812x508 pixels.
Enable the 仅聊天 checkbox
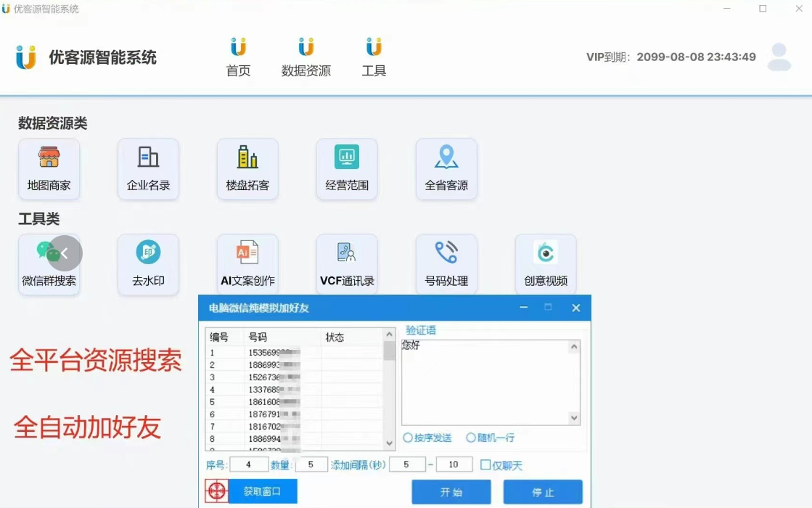(485, 465)
